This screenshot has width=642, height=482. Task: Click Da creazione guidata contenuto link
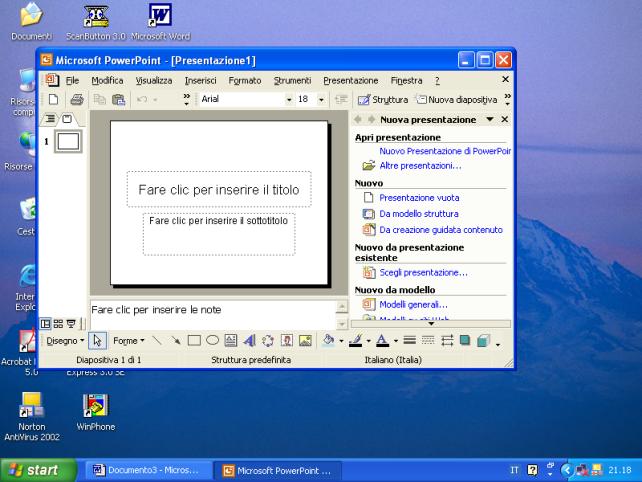point(441,230)
